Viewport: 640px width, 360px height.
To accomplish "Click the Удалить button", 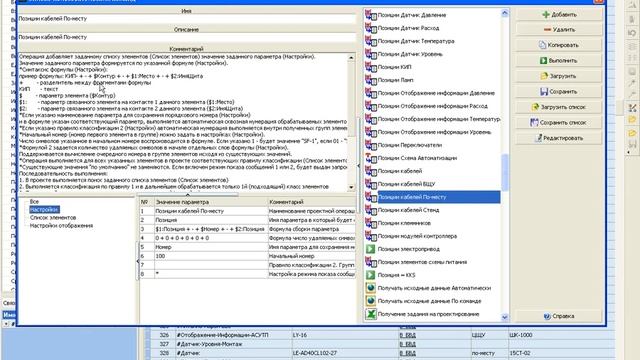I will click(x=559, y=30).
